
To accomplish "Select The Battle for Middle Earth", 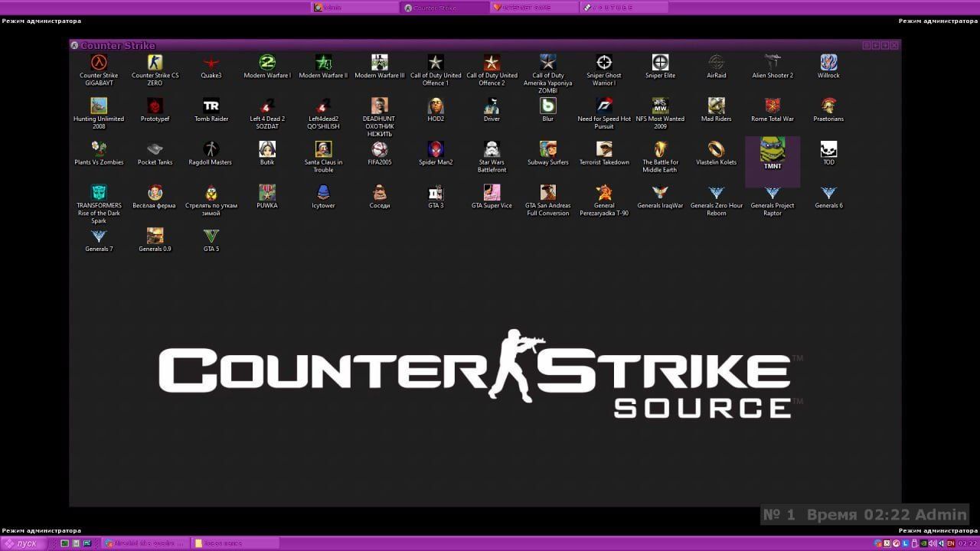I will coord(660,149).
